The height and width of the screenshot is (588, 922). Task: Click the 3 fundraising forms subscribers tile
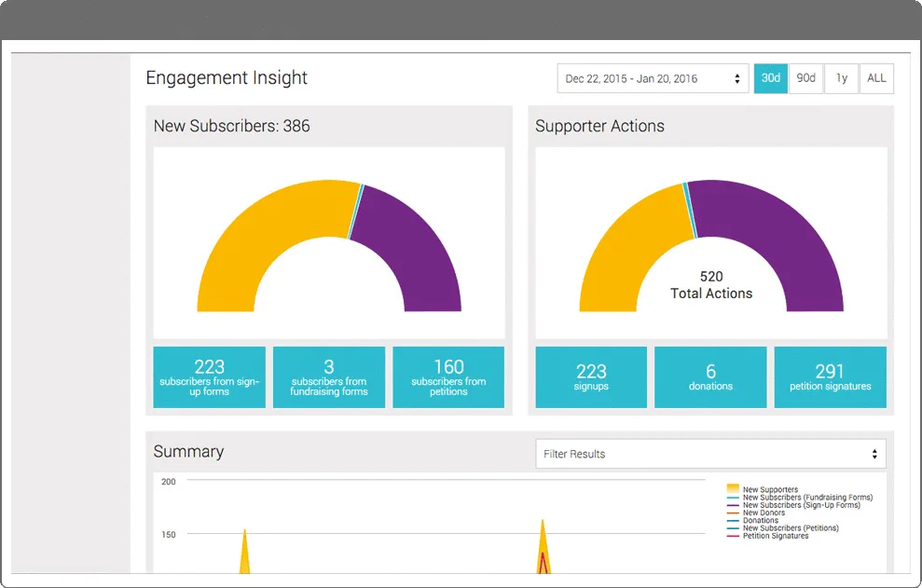329,376
